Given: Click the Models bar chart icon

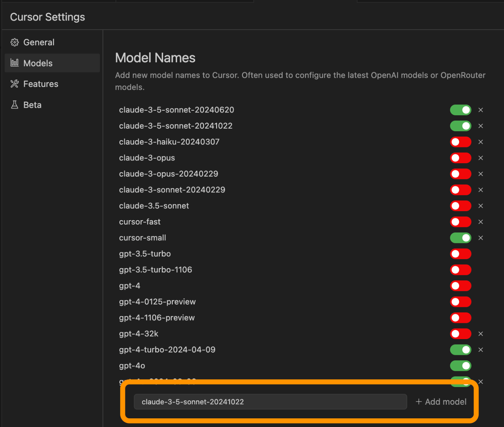Looking at the screenshot, I should tap(14, 63).
